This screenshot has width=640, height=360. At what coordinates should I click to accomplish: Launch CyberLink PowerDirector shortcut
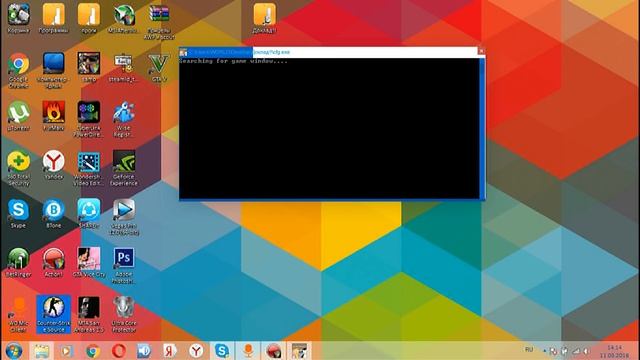point(89,119)
